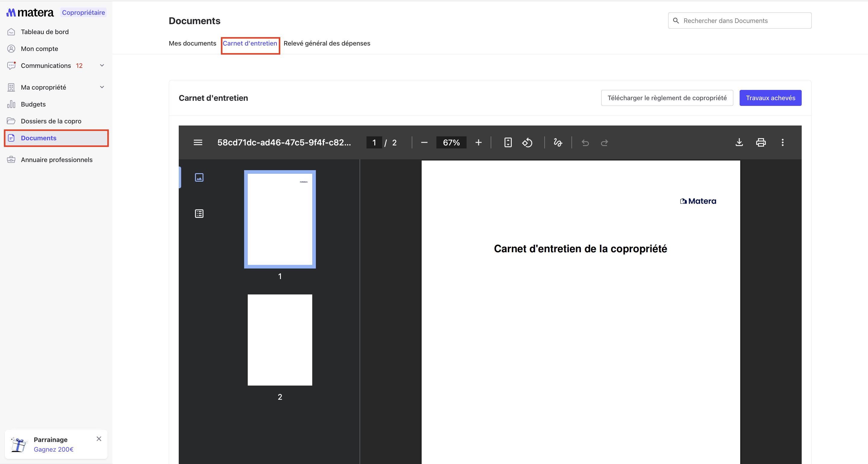The width and height of the screenshot is (868, 464).
Task: Click the PDF zoom in plus button
Action: point(478,142)
